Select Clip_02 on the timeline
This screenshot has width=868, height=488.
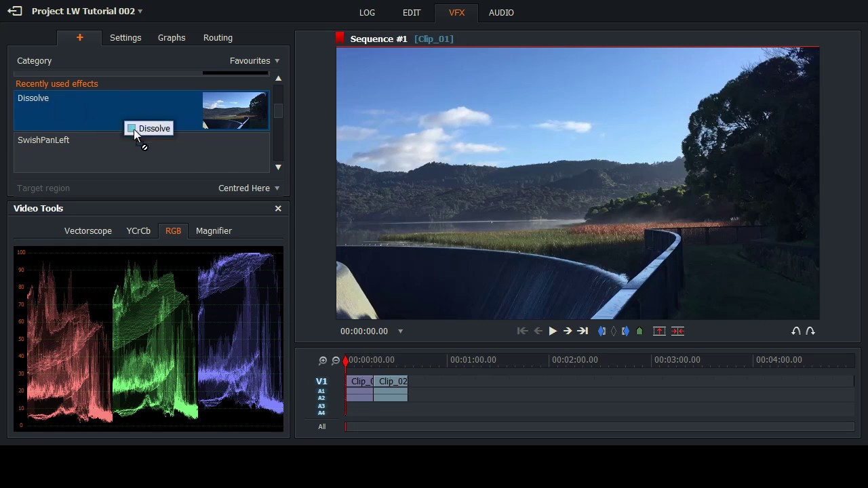(392, 382)
